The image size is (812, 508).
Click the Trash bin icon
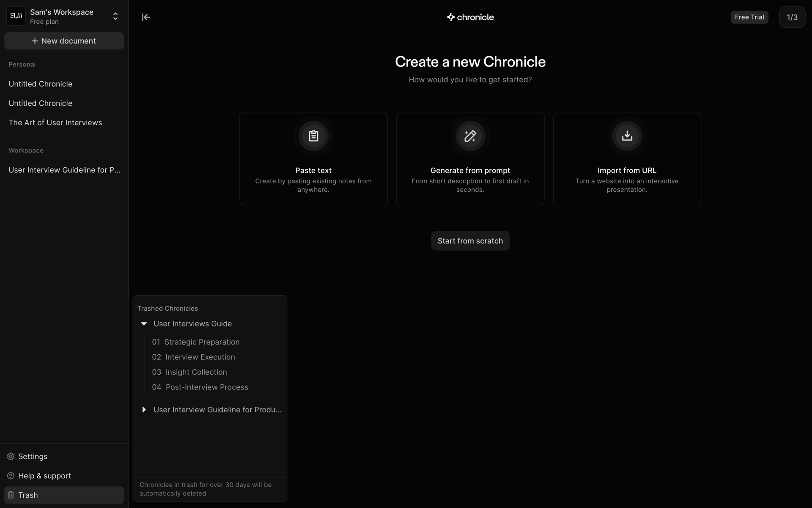(11, 495)
